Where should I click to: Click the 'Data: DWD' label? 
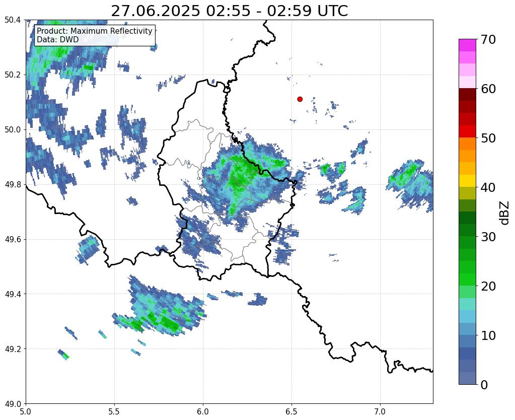coord(58,39)
